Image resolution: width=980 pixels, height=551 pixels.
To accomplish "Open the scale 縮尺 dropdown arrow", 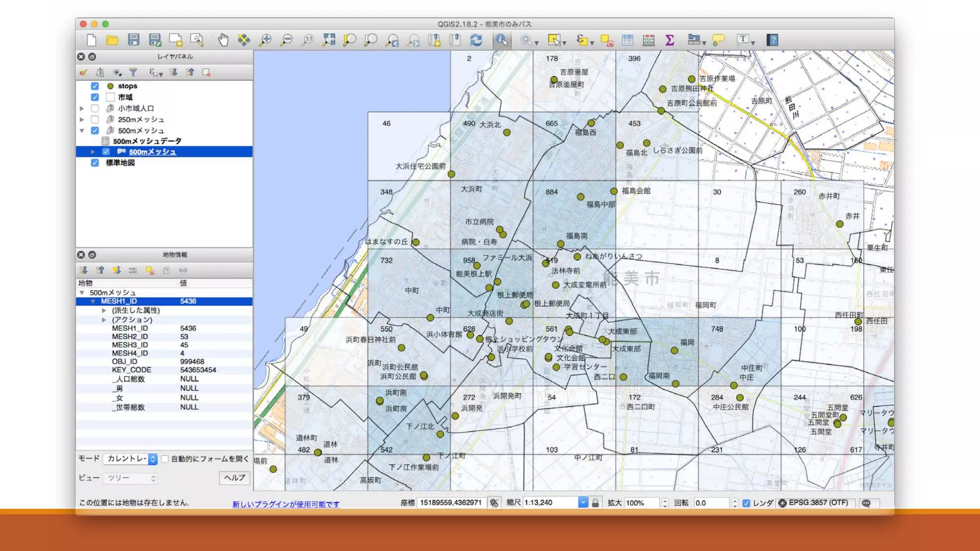I will click(582, 503).
